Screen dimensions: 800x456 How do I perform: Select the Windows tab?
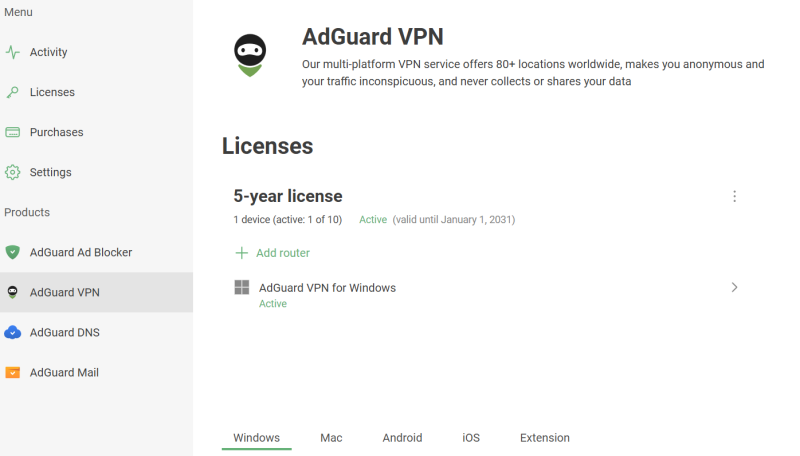pos(256,438)
